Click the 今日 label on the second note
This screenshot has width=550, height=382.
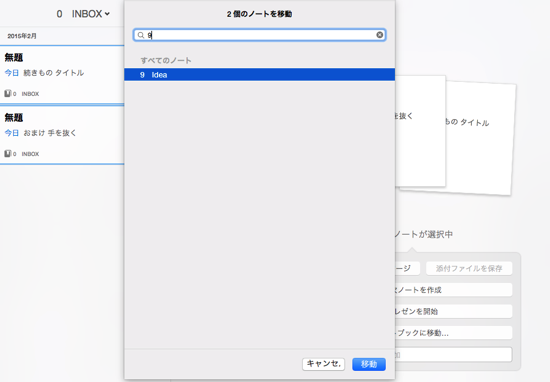[12, 133]
